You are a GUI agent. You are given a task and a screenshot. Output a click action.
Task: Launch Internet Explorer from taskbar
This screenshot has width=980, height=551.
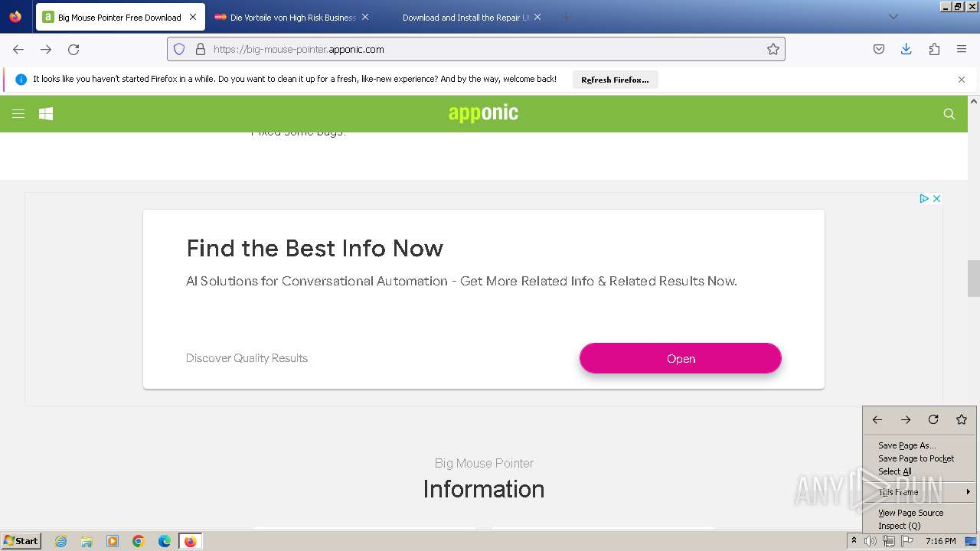tap(60, 541)
